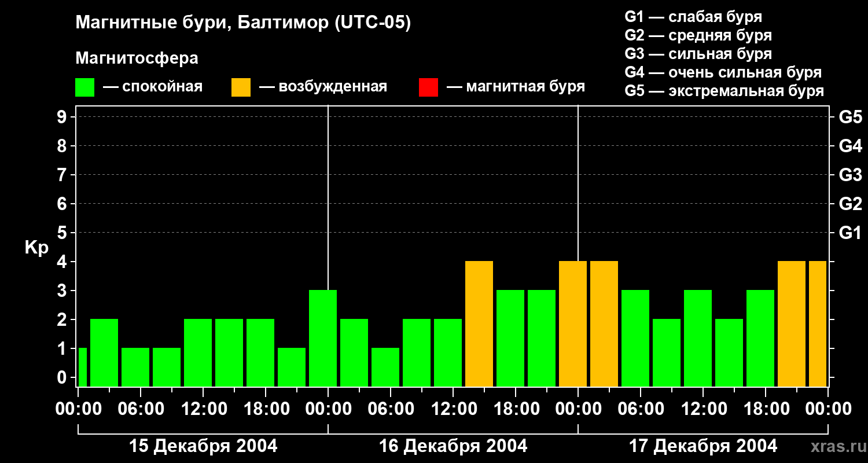868x463 pixels.
Task: Click the narrow last orange bar at chart's right edge
Action: click(x=817, y=324)
